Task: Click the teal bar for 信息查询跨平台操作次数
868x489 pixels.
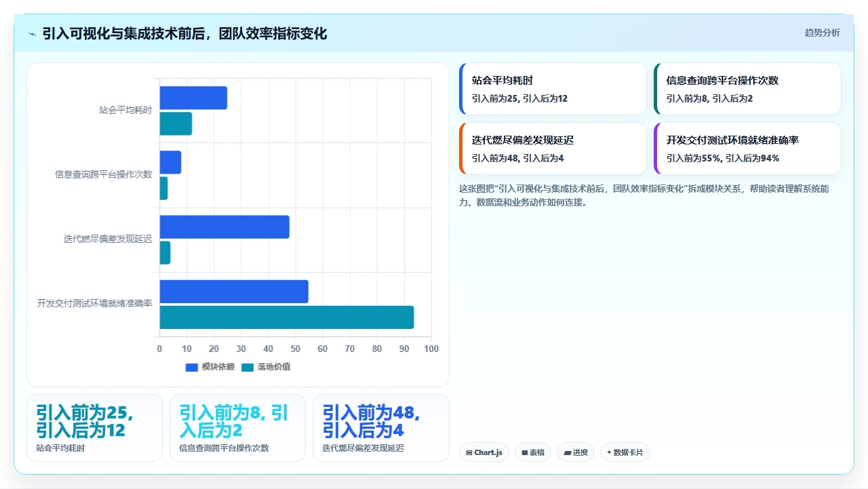Action: 163,188
